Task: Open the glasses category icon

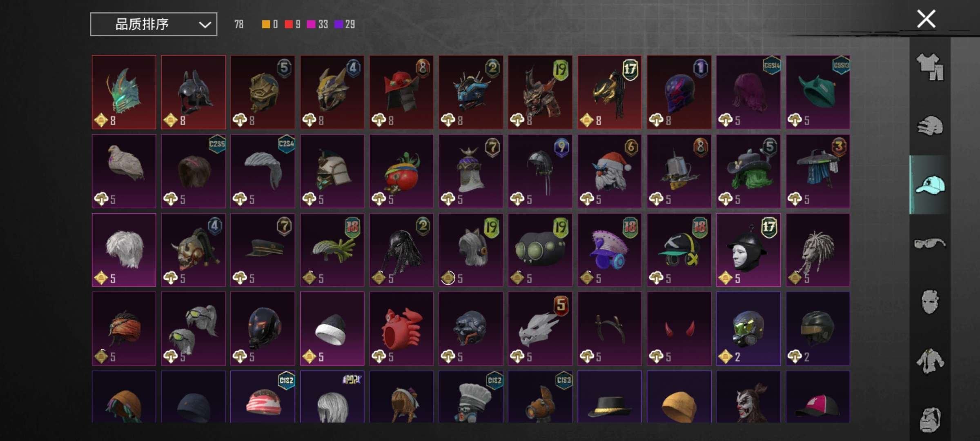Action: pos(930,243)
